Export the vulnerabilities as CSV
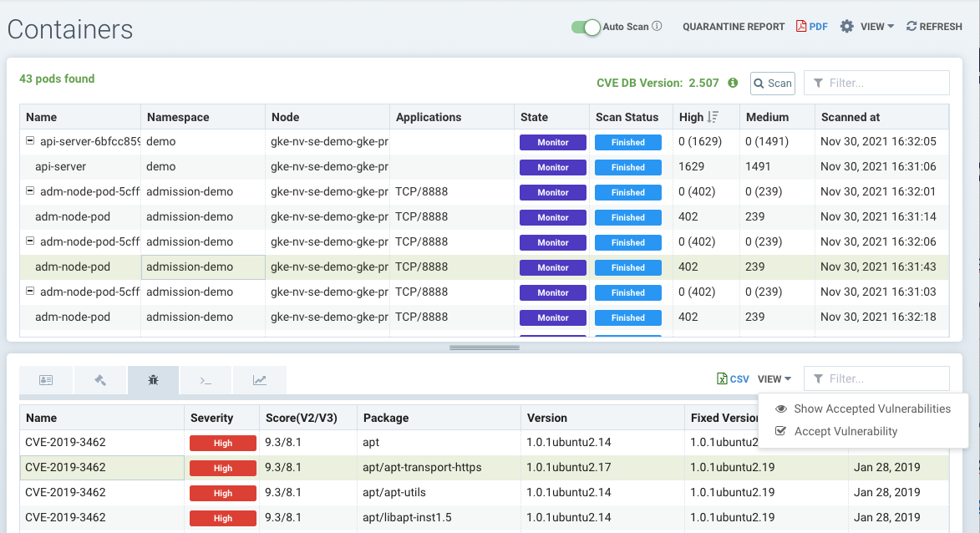 coord(734,378)
